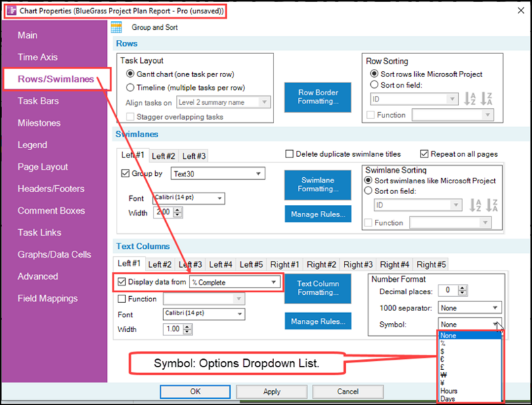Close the Chart Properties dialog
Screen dimensions: 532x405
(x=520, y=11)
